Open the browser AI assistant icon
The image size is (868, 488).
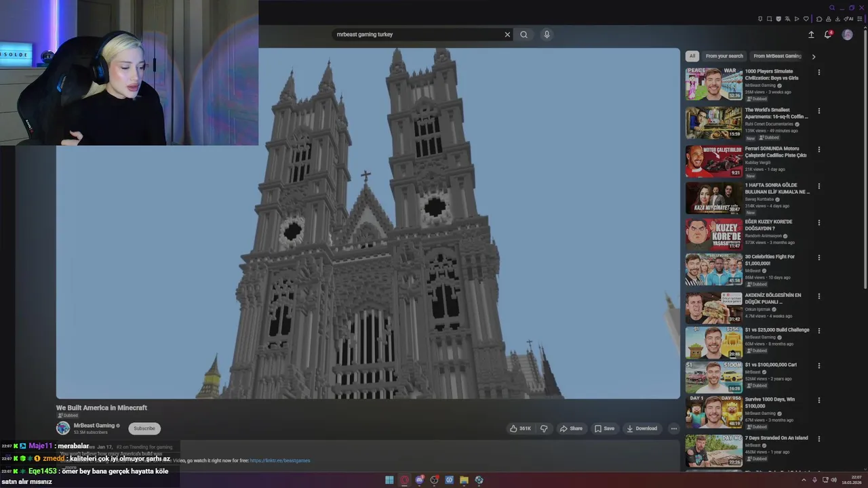[848, 19]
